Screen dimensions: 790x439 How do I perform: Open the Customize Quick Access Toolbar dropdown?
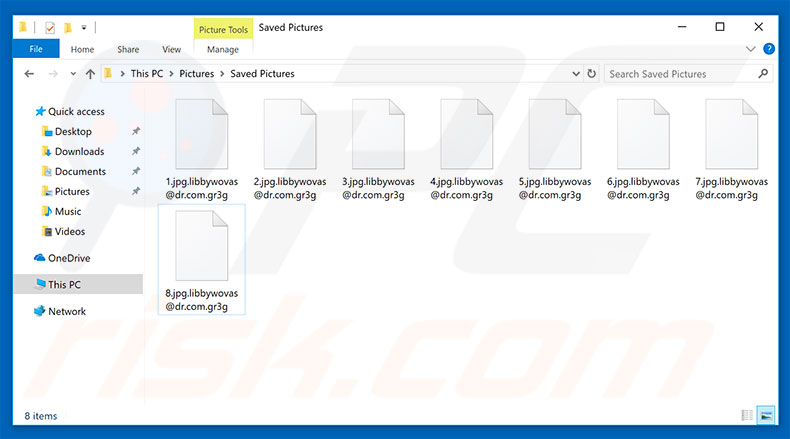[x=84, y=27]
